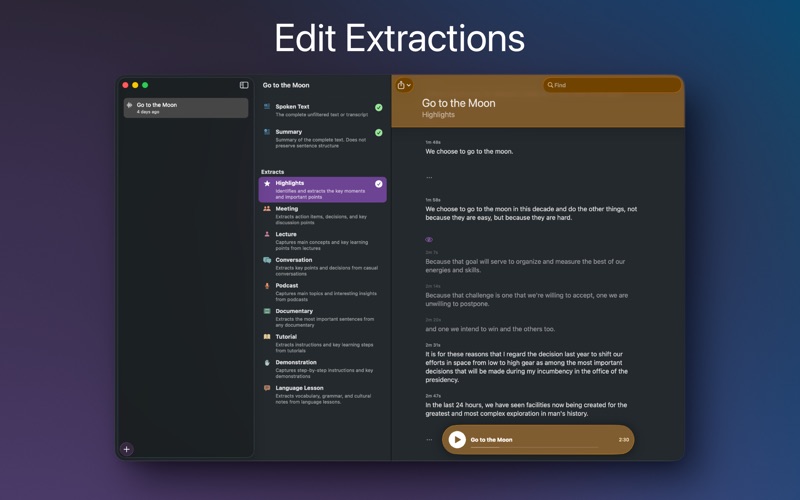Screen dimensions: 800x500
Task: Click the Highlights white checkmark
Action: (379, 184)
